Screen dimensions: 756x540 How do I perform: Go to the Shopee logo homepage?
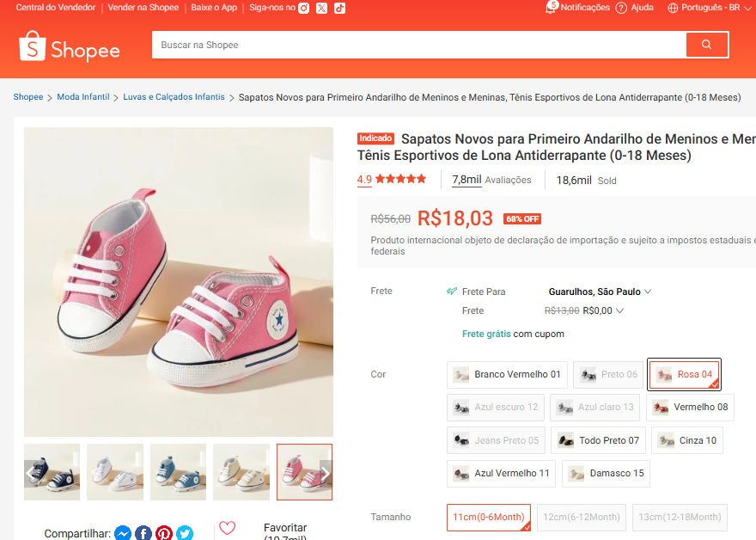[x=70, y=47]
